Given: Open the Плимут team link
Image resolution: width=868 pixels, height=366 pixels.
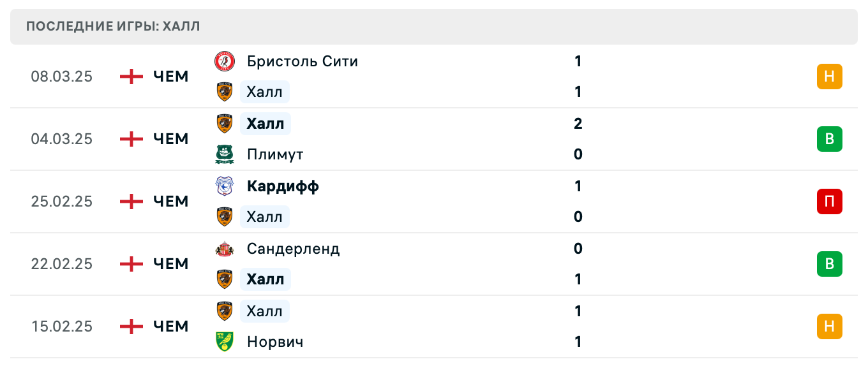Looking at the screenshot, I should tap(274, 154).
